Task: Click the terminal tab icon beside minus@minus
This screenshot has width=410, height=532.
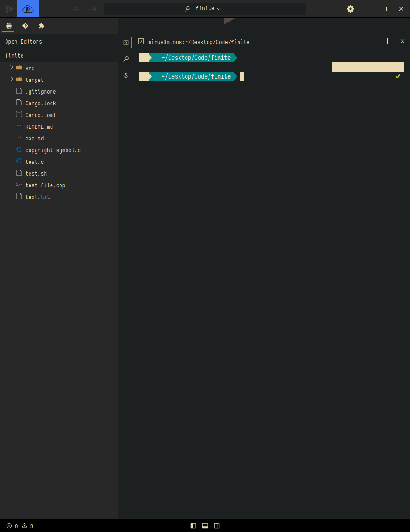Action: pyautogui.click(x=141, y=41)
